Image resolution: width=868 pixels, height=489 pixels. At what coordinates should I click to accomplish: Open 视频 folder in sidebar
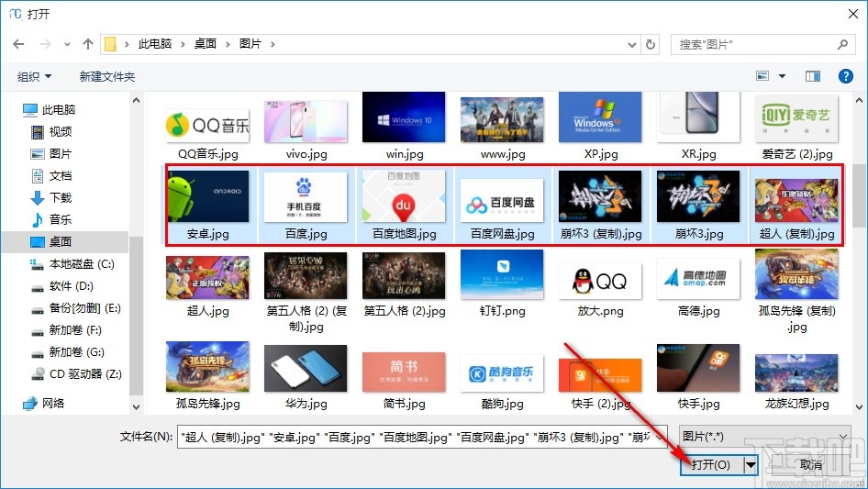click(51, 132)
